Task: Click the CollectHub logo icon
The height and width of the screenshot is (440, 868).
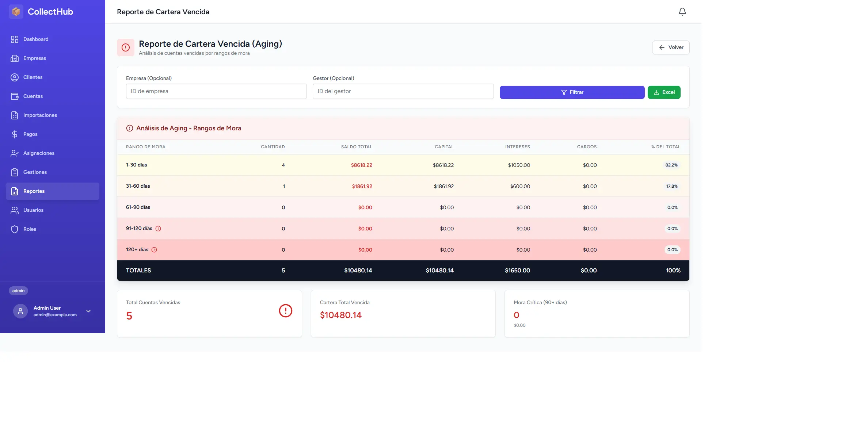Action: [16, 12]
